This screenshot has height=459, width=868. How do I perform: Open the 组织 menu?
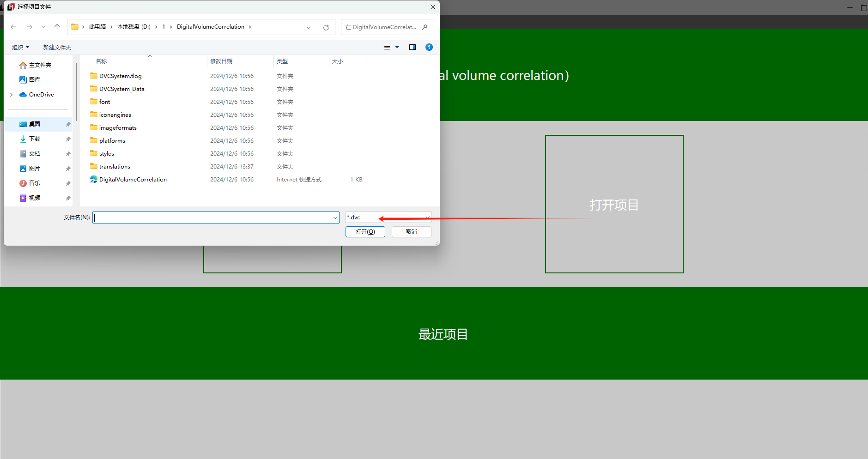(x=20, y=48)
